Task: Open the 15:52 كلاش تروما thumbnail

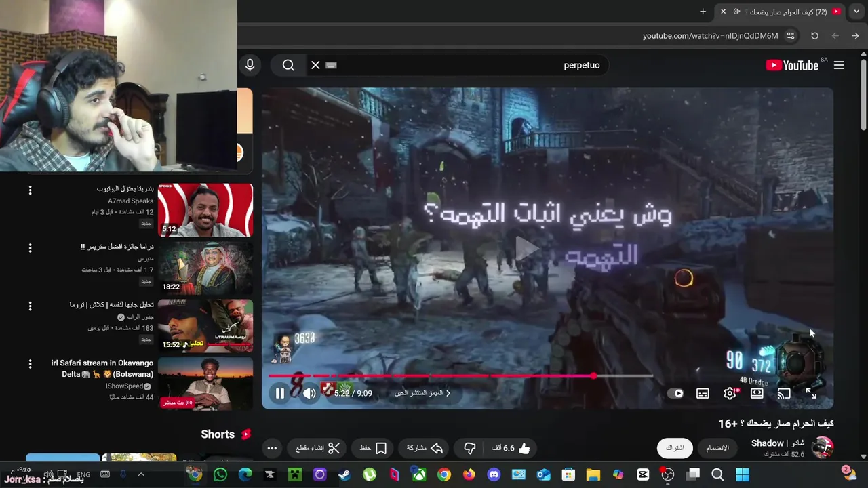Action: click(x=205, y=326)
